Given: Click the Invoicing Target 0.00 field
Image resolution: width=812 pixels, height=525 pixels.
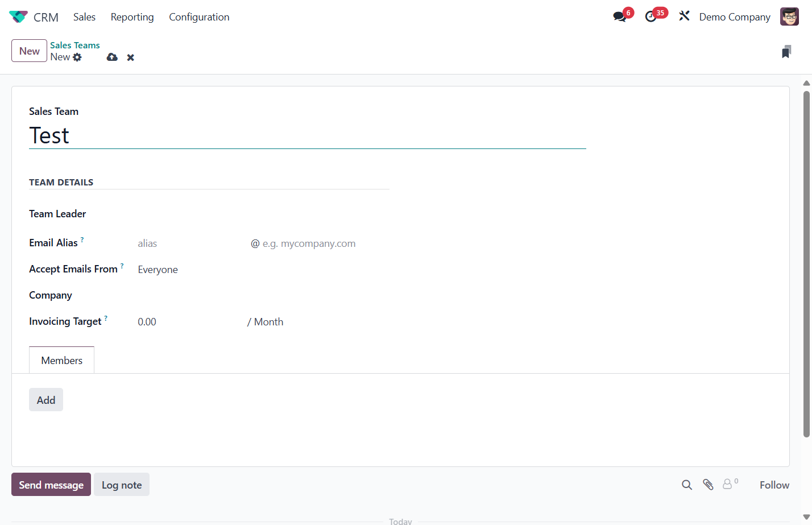Looking at the screenshot, I should 190,322.
